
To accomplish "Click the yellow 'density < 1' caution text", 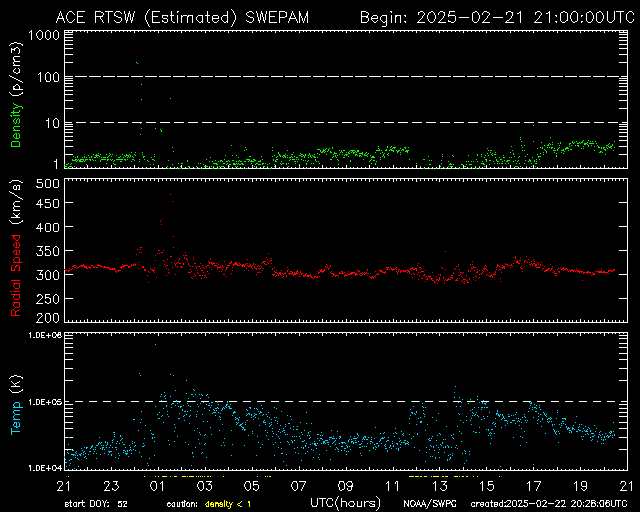I will click(x=228, y=504).
